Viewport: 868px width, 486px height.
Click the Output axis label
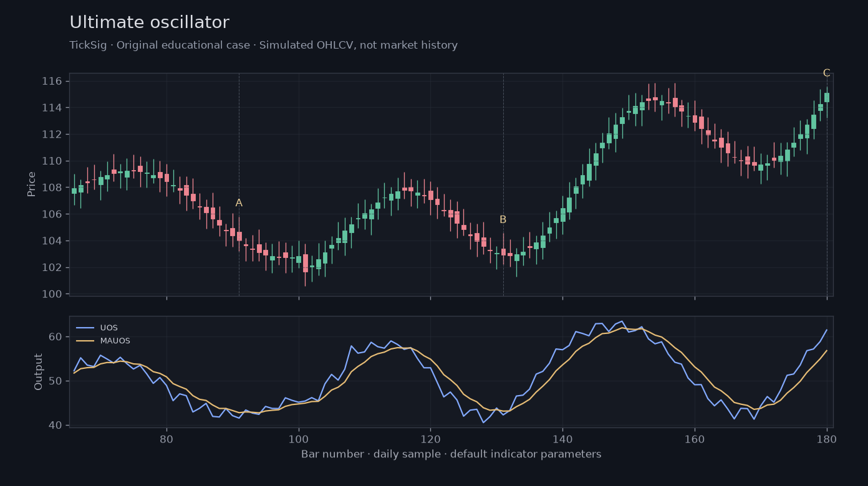[39, 372]
